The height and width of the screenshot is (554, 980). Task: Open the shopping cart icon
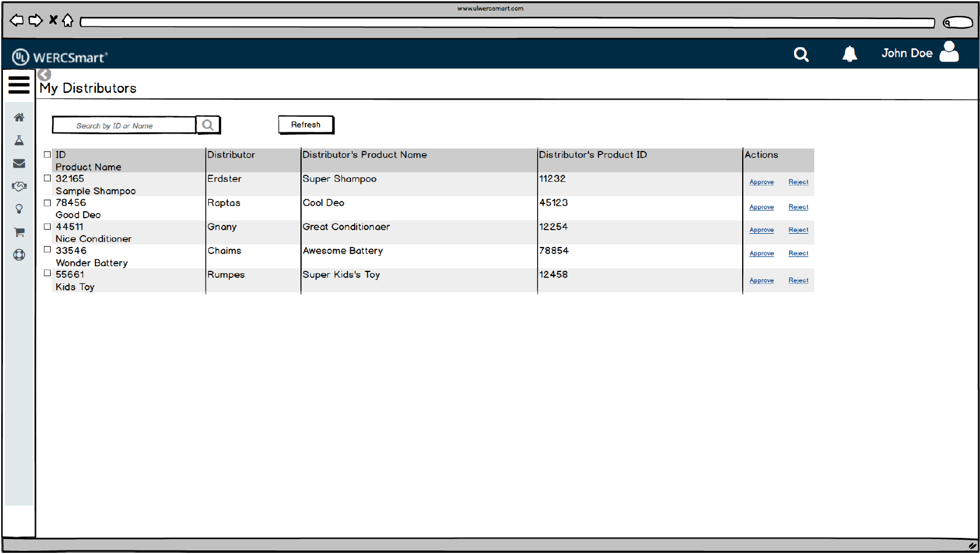pos(19,233)
